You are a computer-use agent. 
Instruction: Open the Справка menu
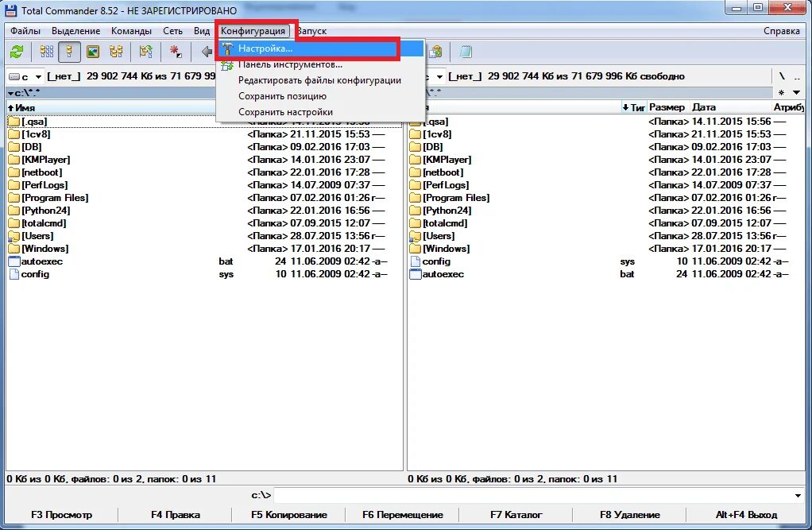782,31
